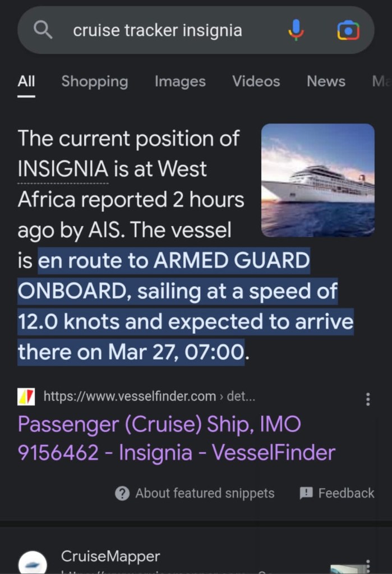Image resolution: width=392 pixels, height=574 pixels.
Task: Select the All results tab
Action: click(x=26, y=81)
